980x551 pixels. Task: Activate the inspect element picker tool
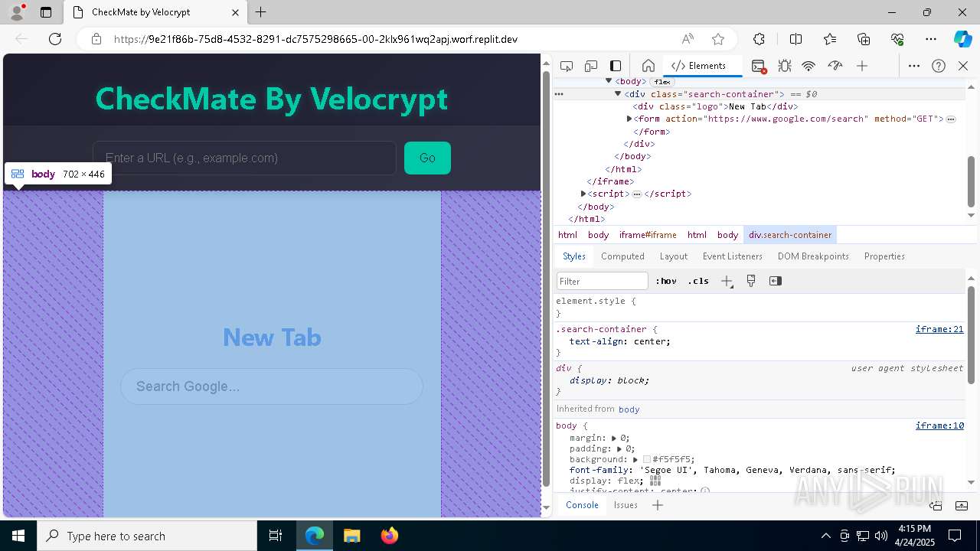pos(566,66)
